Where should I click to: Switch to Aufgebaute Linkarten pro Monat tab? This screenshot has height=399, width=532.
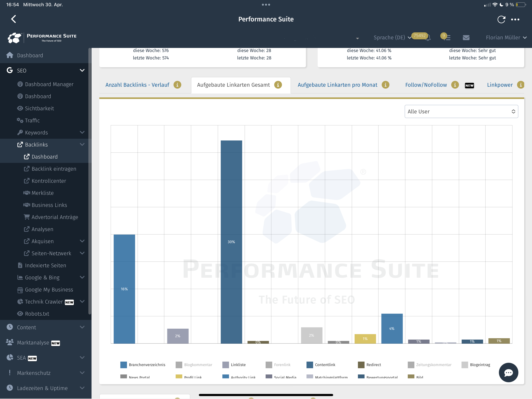pos(337,85)
